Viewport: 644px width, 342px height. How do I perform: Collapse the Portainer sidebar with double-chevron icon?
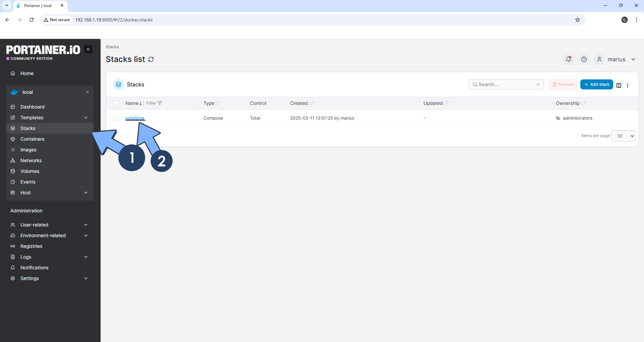click(x=88, y=49)
